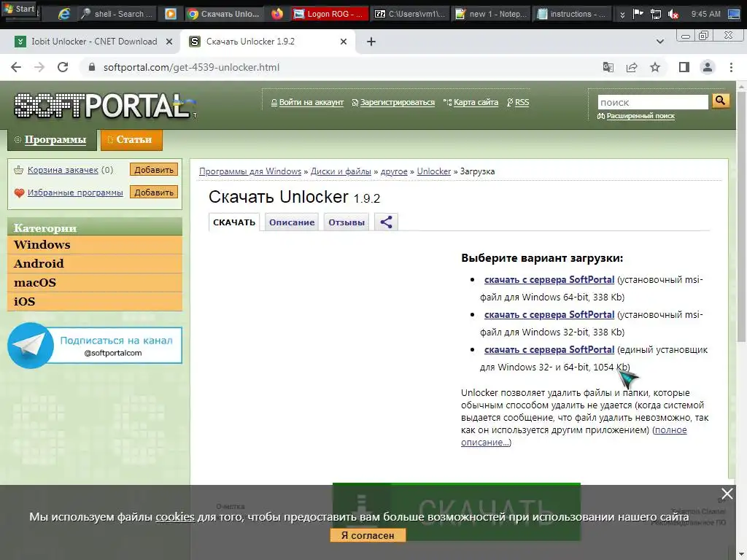Open Карта сайта link

click(476, 102)
